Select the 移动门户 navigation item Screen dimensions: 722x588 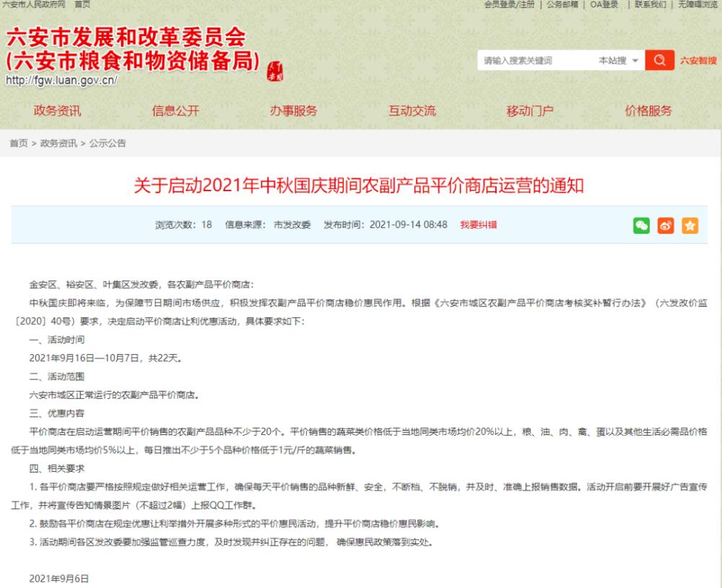point(530,110)
